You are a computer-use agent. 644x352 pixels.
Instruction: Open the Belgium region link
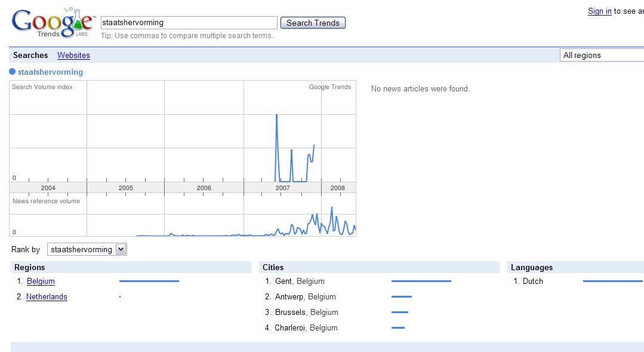click(x=41, y=281)
